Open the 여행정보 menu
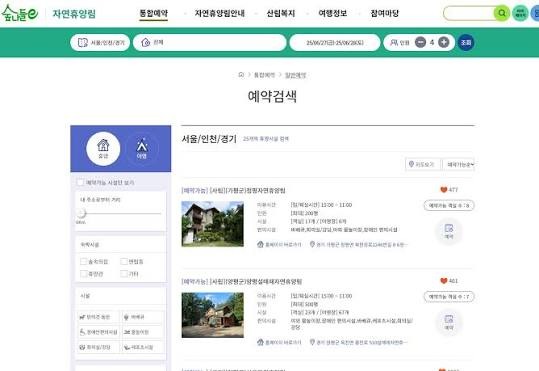The image size is (539, 371). click(x=333, y=13)
